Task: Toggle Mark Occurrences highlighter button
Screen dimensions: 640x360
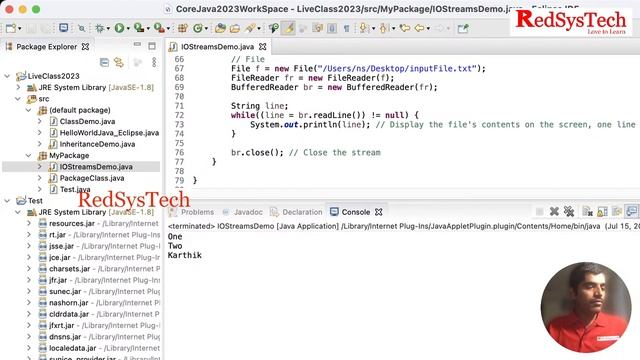Action: click(x=288, y=28)
